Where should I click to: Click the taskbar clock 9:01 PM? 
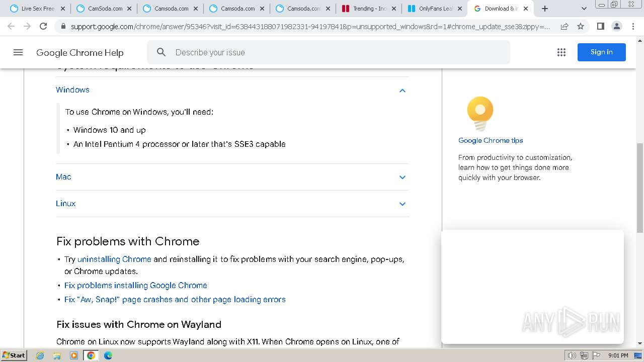point(618,355)
